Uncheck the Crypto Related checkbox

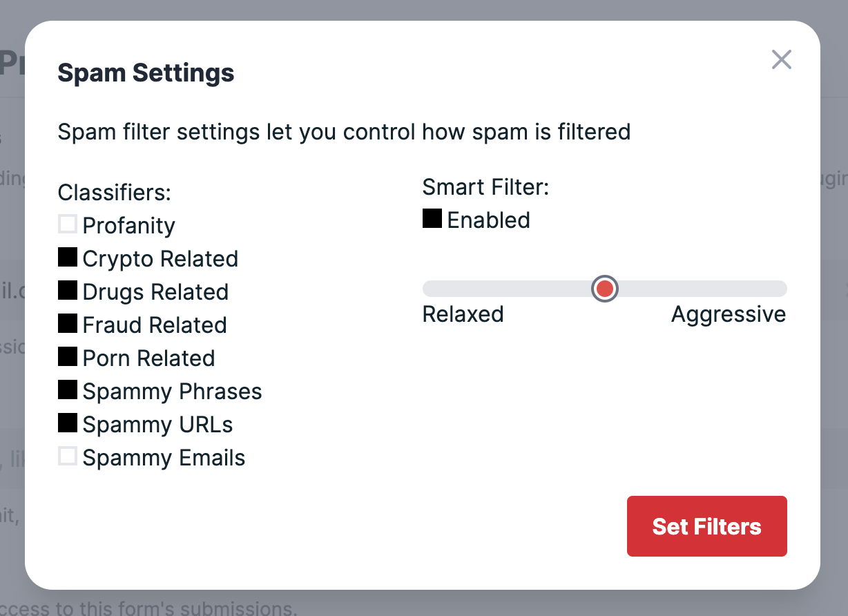point(68,258)
